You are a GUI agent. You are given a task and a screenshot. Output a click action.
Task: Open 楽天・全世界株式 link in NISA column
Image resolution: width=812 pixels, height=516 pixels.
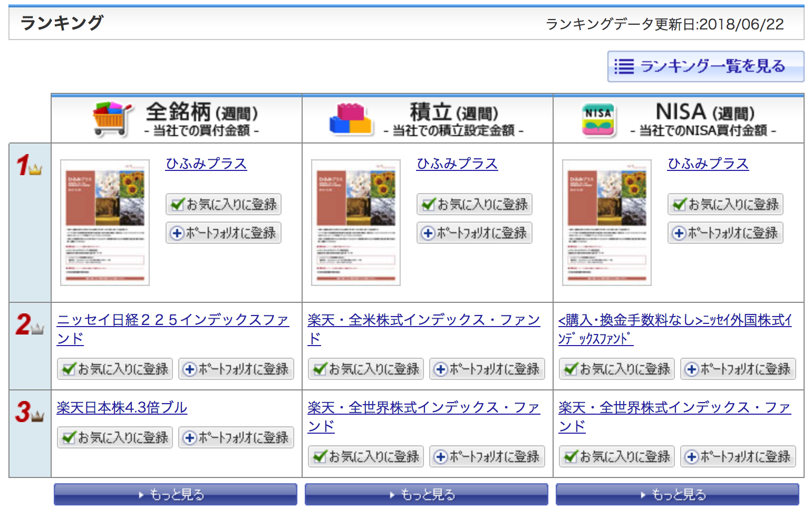pyautogui.click(x=675, y=416)
